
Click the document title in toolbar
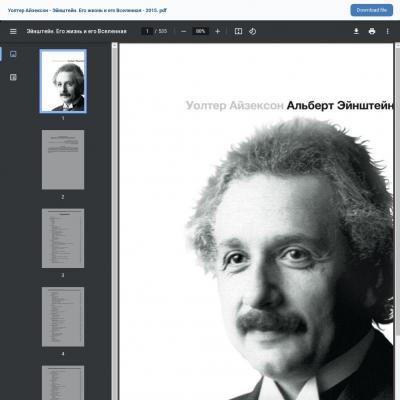(77, 31)
